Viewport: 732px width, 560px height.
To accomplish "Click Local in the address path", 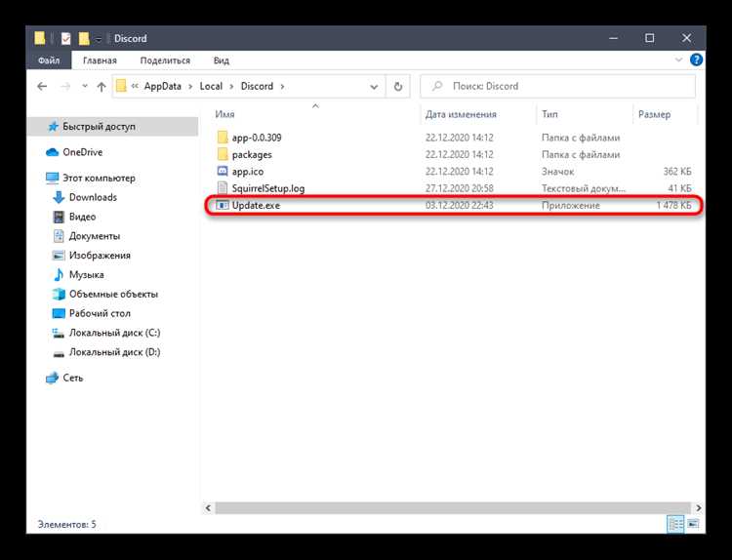I will (211, 86).
